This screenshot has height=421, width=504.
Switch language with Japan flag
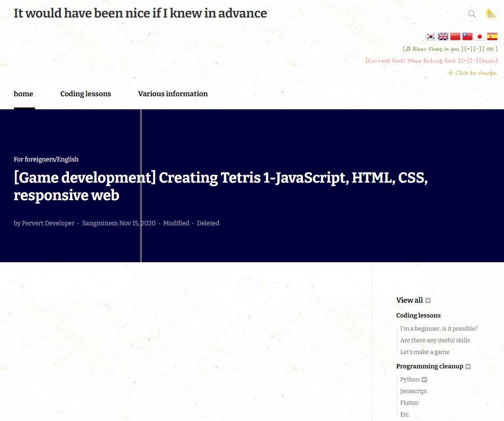click(480, 36)
